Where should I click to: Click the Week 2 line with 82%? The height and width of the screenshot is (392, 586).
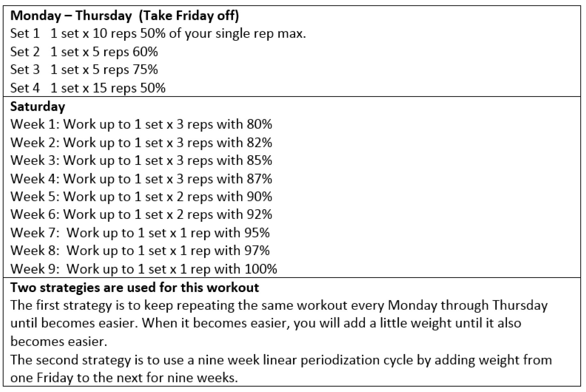click(x=141, y=142)
